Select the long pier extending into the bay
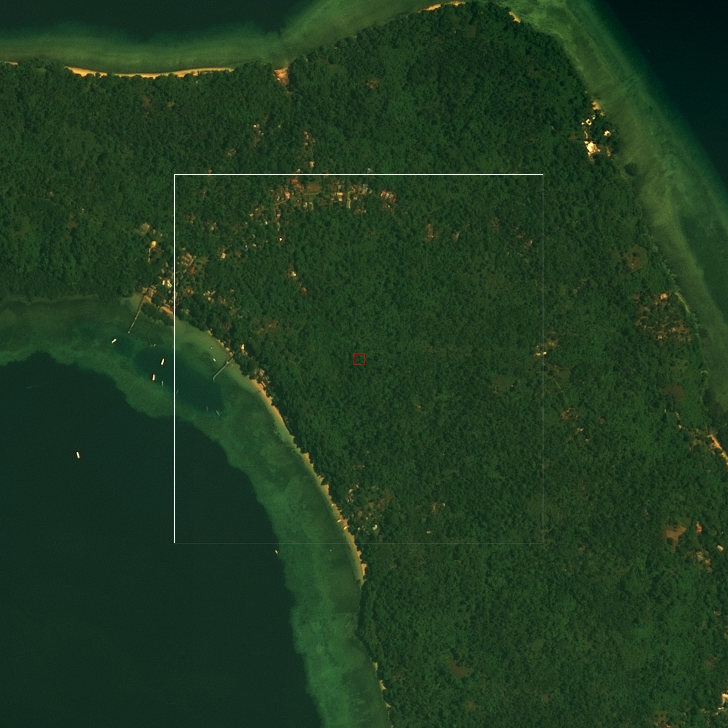 tap(136, 314)
